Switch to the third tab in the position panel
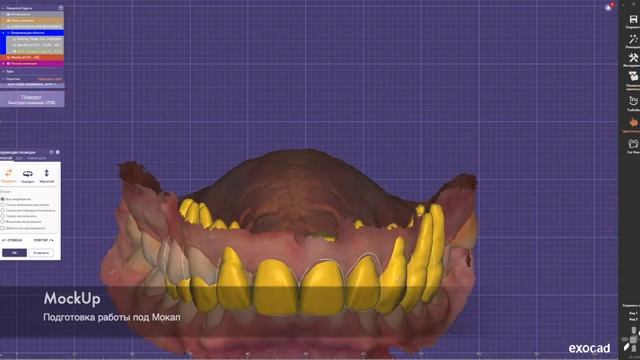 coord(36,158)
